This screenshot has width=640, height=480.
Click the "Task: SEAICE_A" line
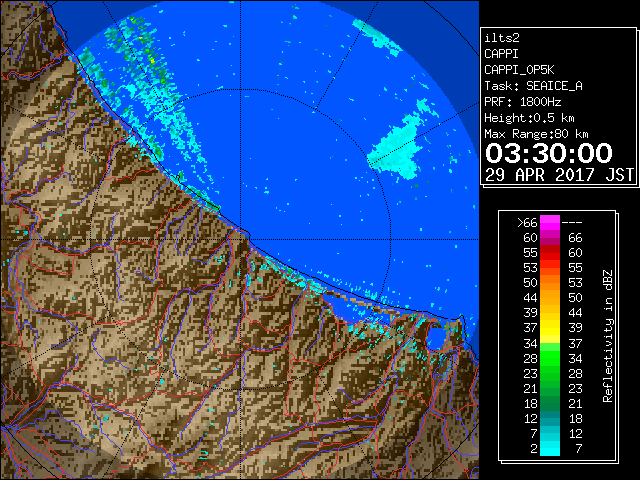(533, 86)
